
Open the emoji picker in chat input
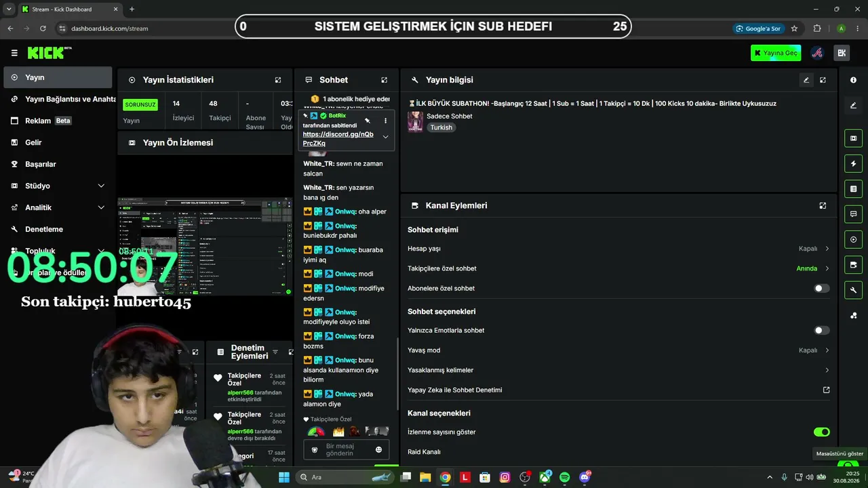pos(378,449)
